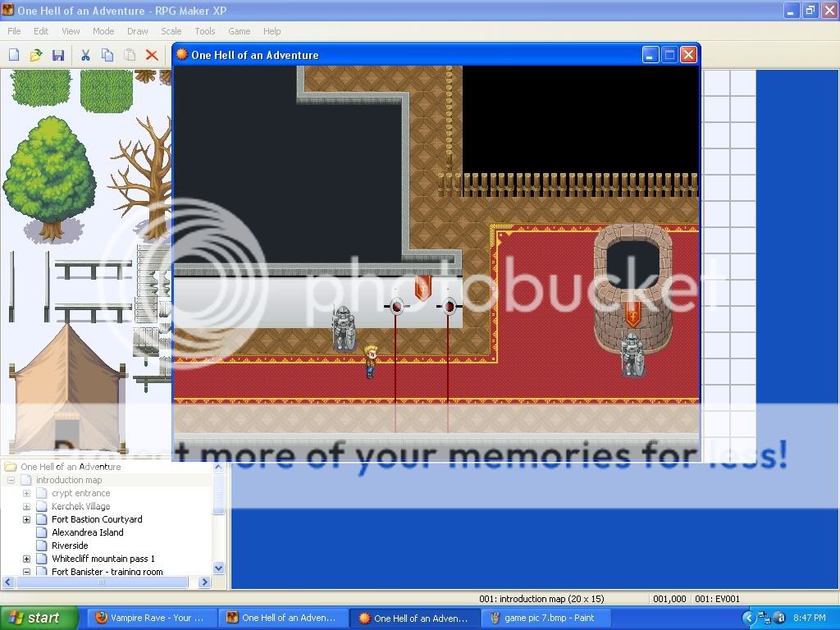Image resolution: width=840 pixels, height=630 pixels.
Task: Click the blond hero character in game window
Action: pos(370,362)
